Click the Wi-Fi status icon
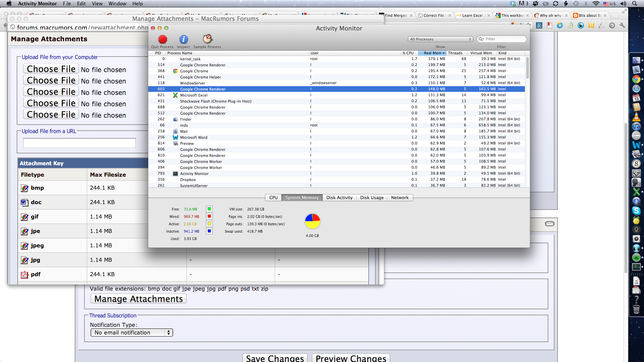Screen dimensions: 644x362 coord(596,4)
